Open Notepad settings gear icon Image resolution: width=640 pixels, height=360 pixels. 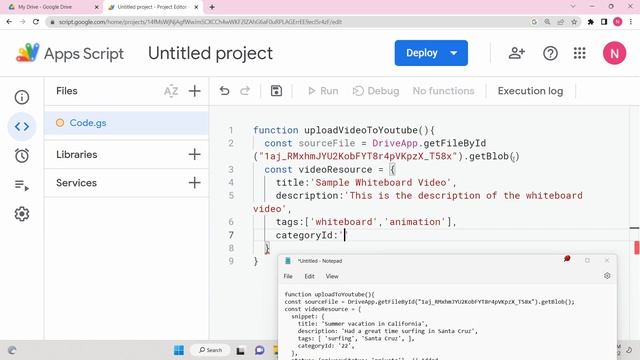[607, 276]
